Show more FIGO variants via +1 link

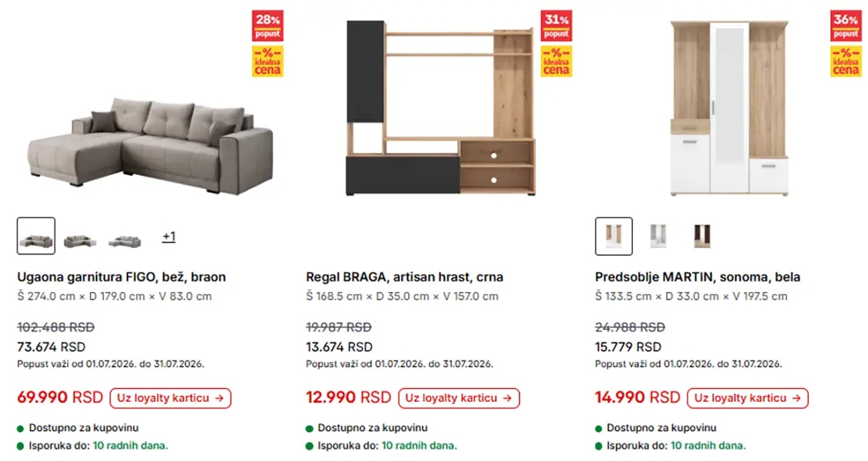click(x=169, y=236)
